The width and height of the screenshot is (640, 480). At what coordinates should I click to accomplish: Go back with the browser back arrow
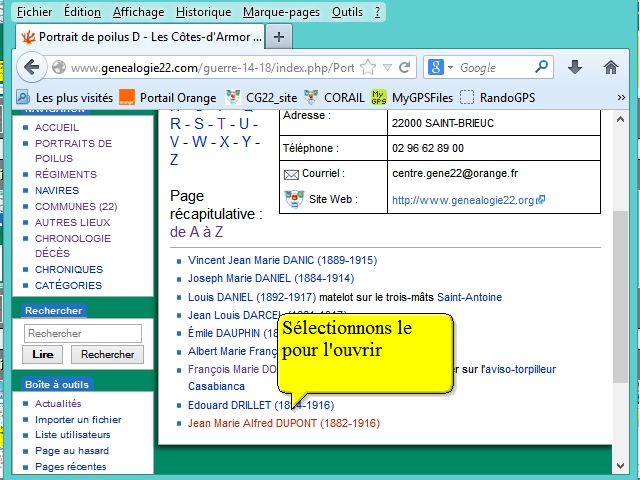tap(32, 67)
